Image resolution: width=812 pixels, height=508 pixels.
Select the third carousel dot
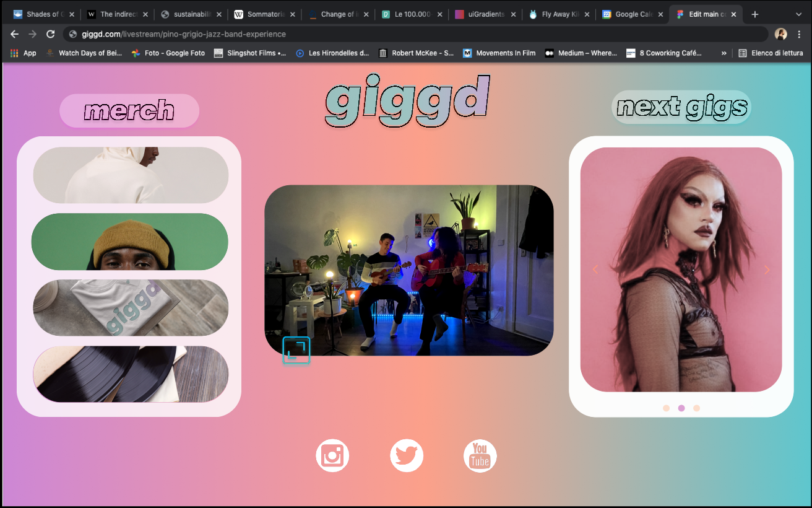tap(697, 408)
